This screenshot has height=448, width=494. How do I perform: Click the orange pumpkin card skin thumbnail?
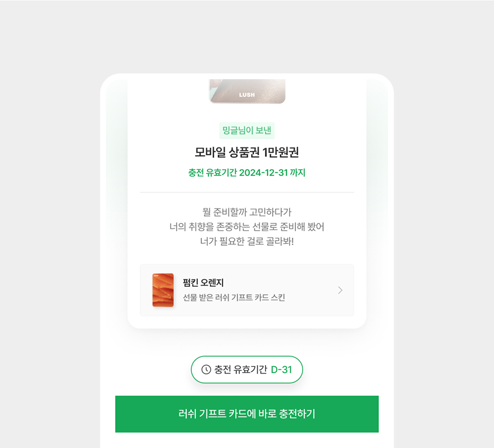click(x=163, y=290)
